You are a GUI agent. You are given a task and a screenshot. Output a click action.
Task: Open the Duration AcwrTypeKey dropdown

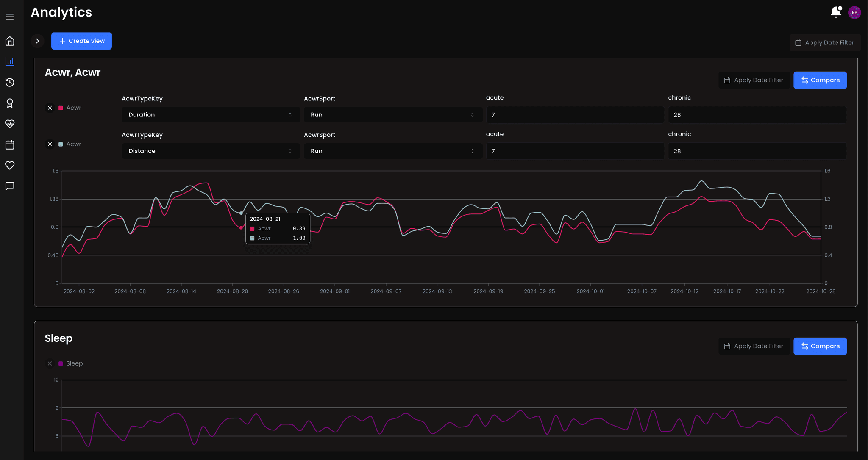(x=211, y=115)
